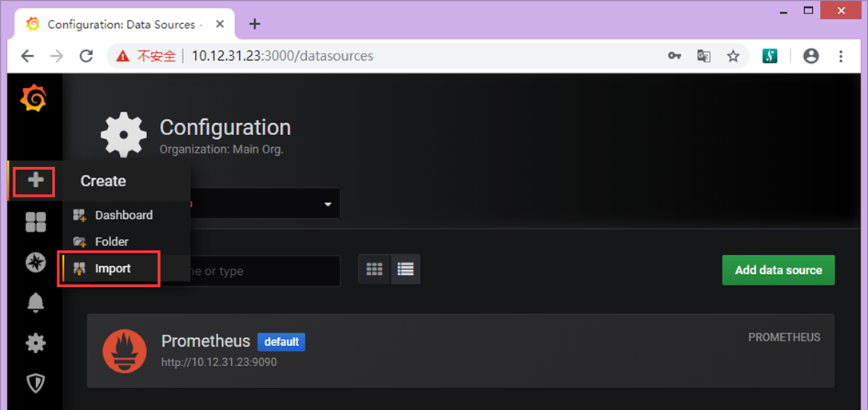Open the saved passwords key icon
This screenshot has width=868, height=410.
pyautogui.click(x=674, y=56)
